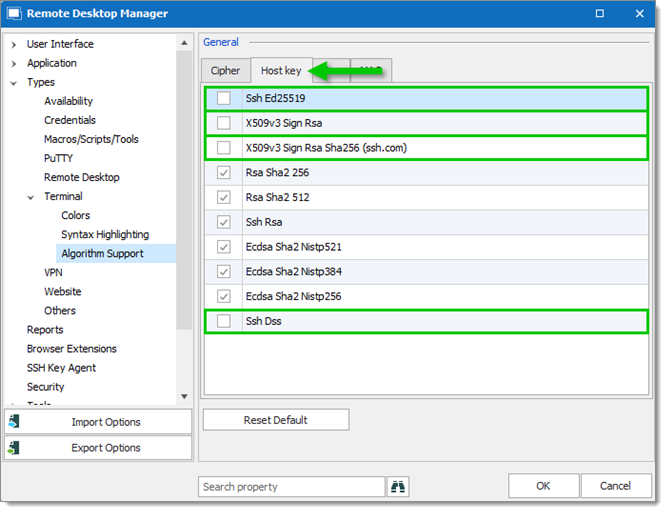The width and height of the screenshot is (666, 512).
Task: Select the Ssh Dss row text
Action: pyautogui.click(x=263, y=321)
